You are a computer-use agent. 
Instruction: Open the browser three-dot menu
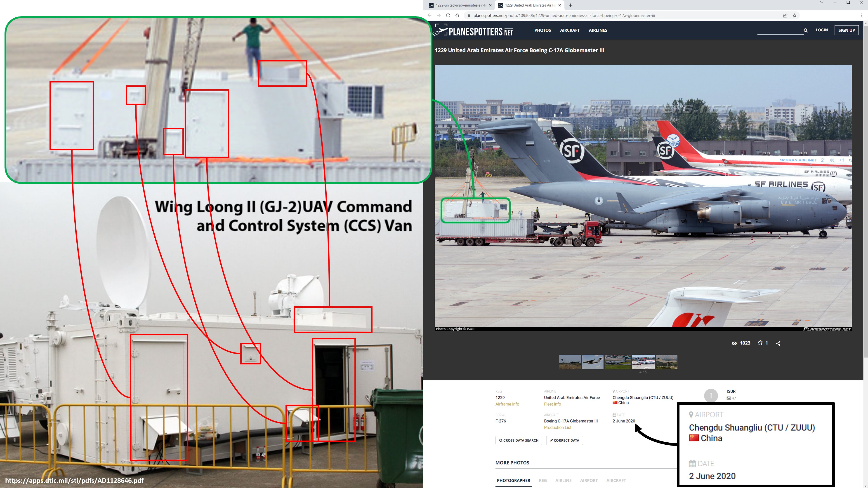(862, 16)
